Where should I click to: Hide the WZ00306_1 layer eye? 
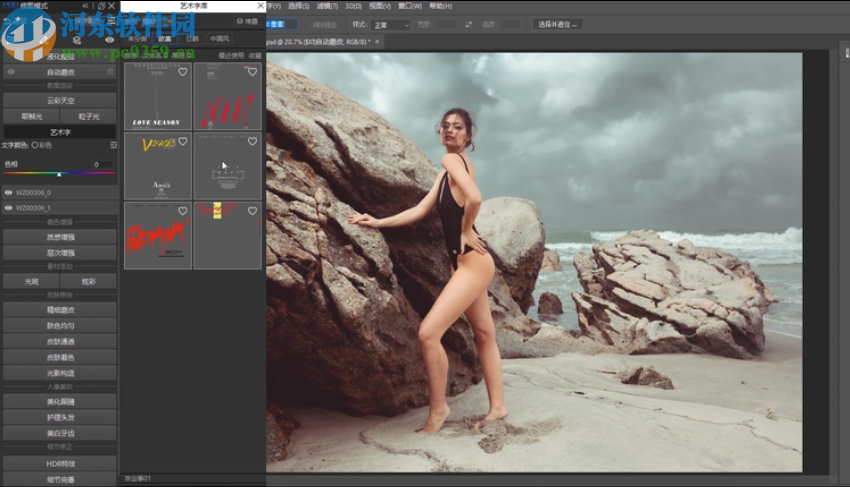point(9,208)
